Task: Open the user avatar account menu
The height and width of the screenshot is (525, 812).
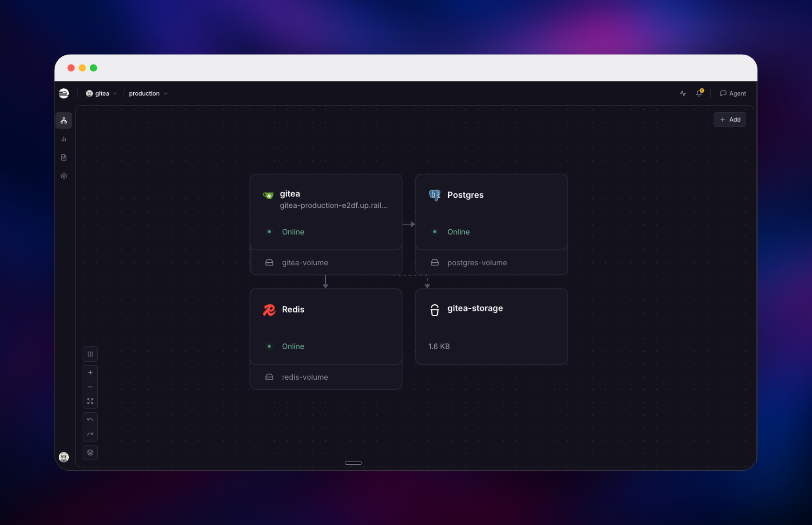Action: pyautogui.click(x=64, y=457)
